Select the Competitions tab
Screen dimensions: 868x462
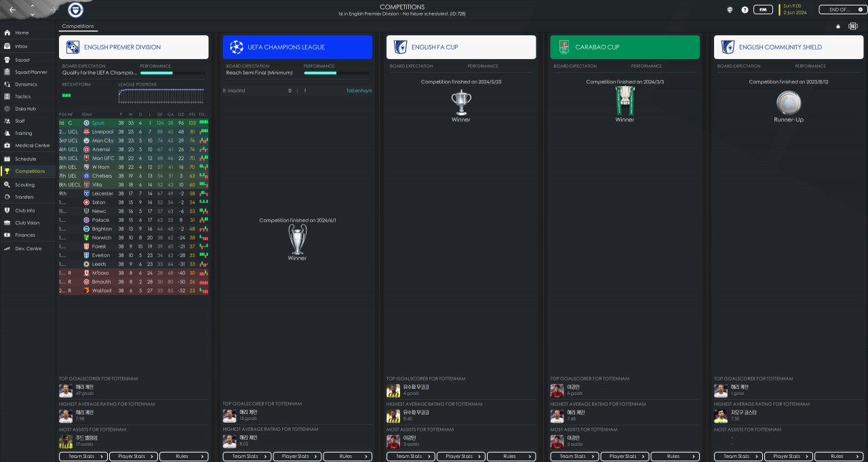pos(78,26)
